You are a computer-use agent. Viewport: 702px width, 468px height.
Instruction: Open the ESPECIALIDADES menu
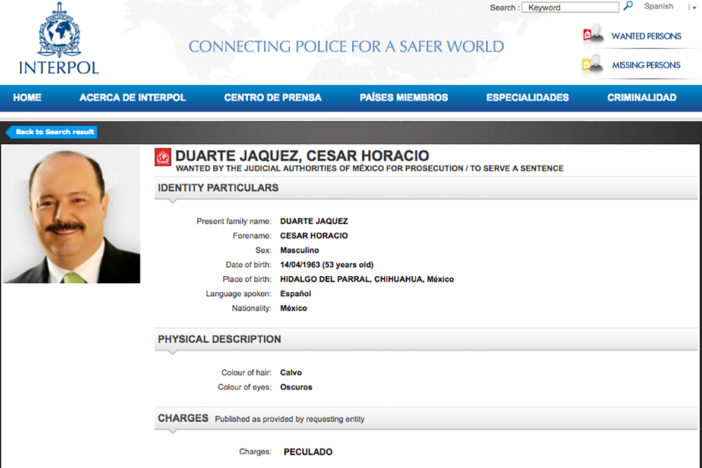(527, 97)
